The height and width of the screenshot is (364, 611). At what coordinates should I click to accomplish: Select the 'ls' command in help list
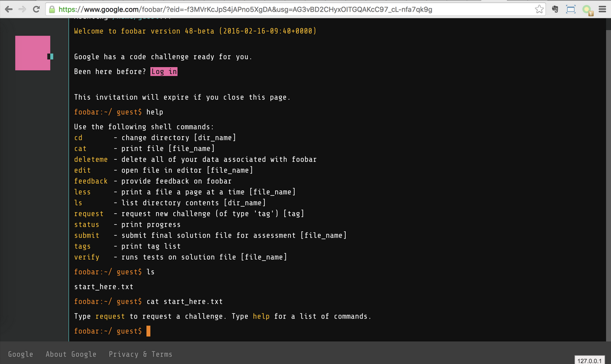[78, 203]
